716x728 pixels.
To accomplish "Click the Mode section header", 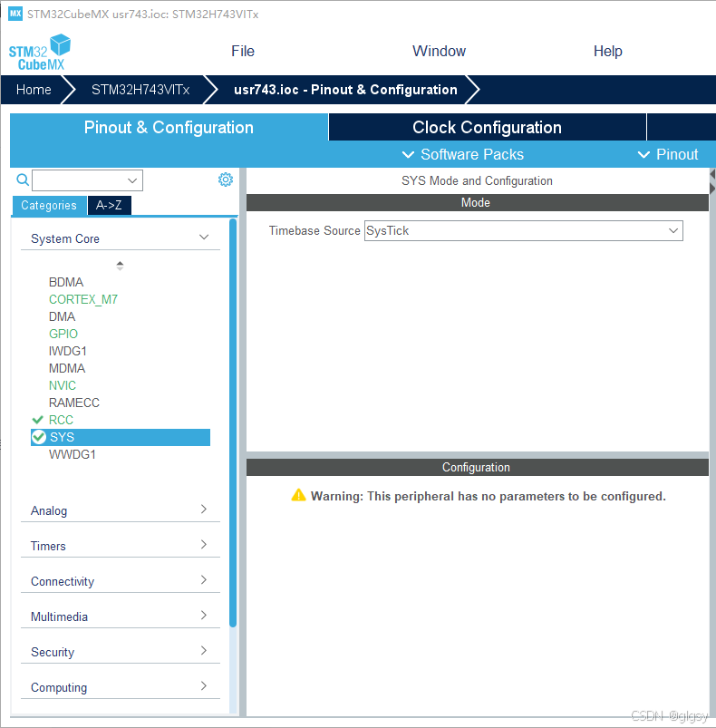I will [x=477, y=202].
